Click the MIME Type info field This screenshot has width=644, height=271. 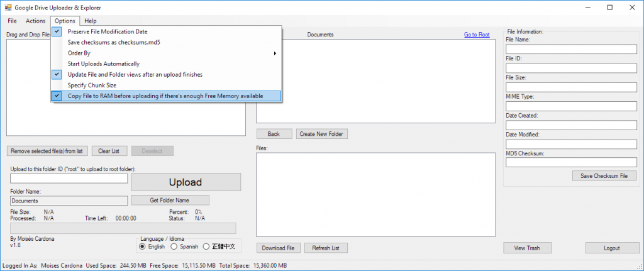tap(571, 106)
